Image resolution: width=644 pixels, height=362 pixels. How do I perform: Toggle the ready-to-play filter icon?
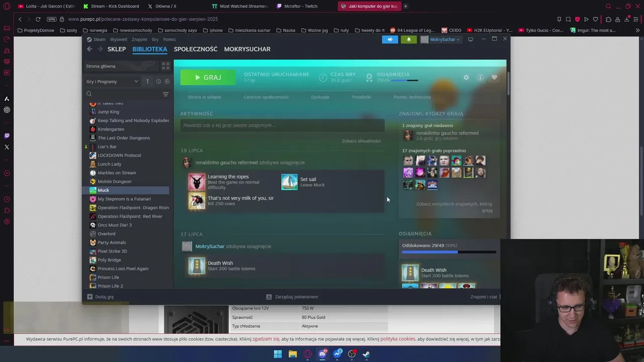click(167, 81)
